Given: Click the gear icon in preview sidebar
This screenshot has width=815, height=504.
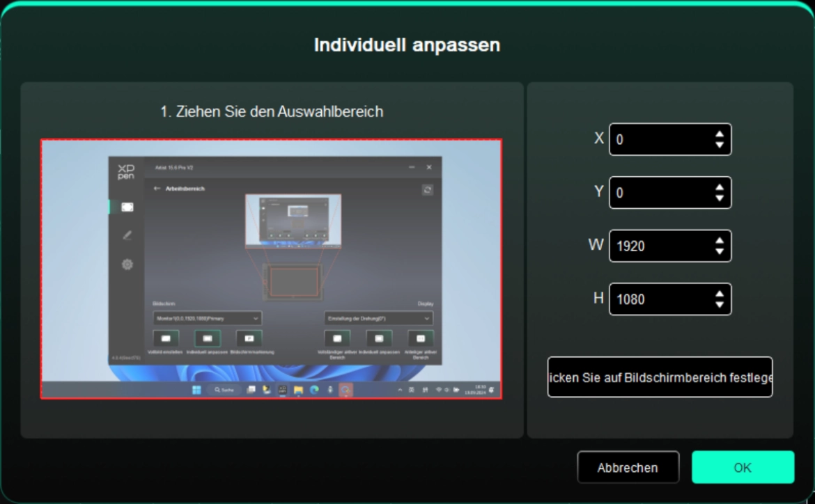Looking at the screenshot, I should pyautogui.click(x=127, y=265).
